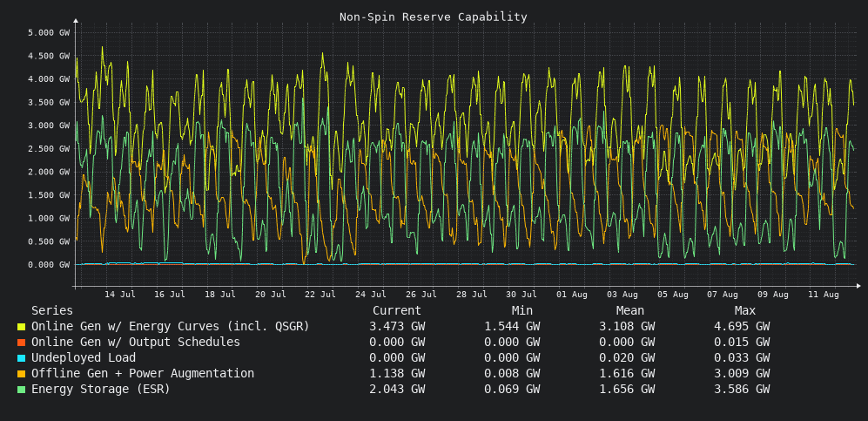
Task: Click the max value 0.033 GW
Action: coord(742,358)
